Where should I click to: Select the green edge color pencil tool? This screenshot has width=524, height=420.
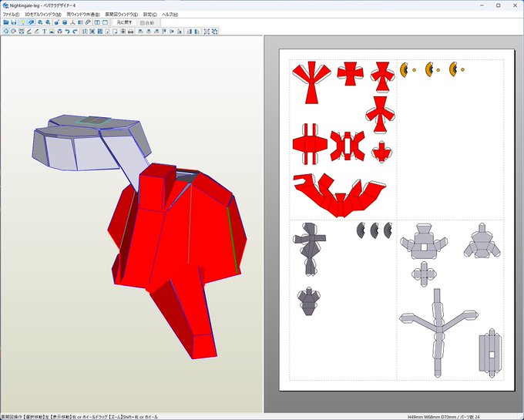click(x=29, y=32)
